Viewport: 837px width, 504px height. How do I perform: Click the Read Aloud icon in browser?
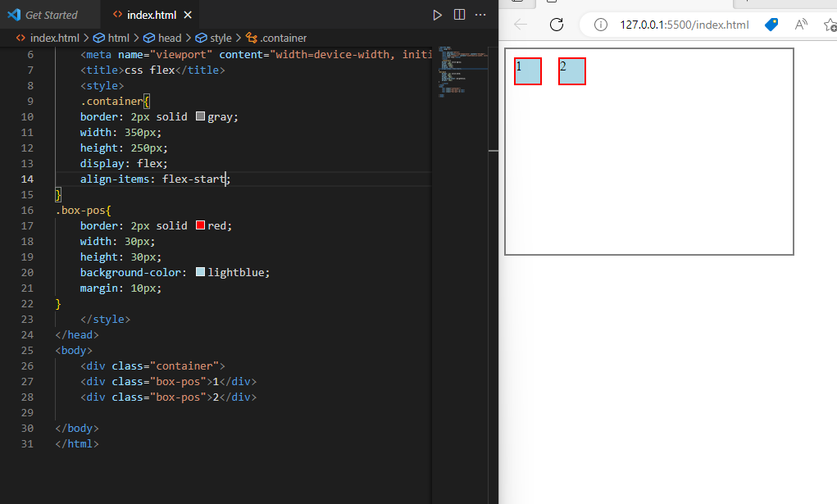click(801, 24)
